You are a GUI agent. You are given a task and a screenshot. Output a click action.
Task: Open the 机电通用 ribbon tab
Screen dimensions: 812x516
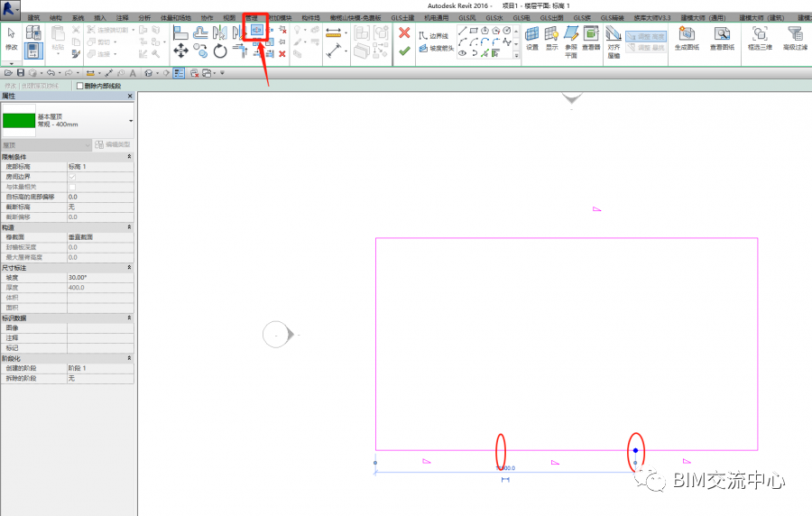point(437,18)
